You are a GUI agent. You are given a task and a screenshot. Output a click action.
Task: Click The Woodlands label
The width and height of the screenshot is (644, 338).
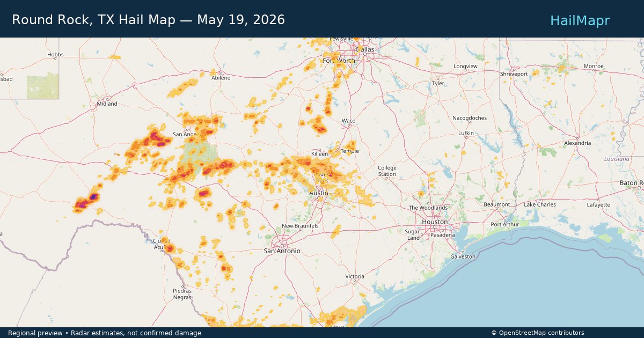pyautogui.click(x=428, y=208)
